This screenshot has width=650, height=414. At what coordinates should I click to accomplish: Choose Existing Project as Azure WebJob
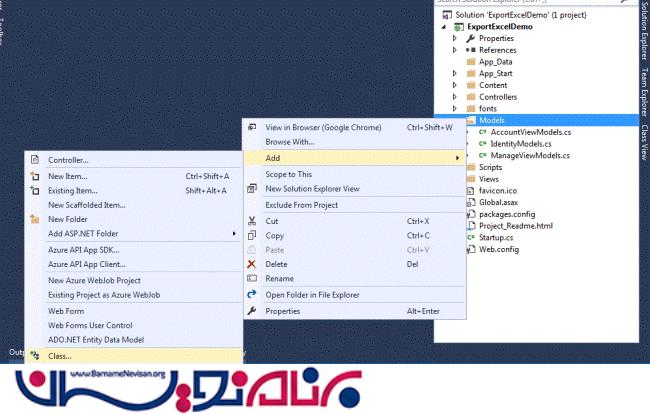133,295
